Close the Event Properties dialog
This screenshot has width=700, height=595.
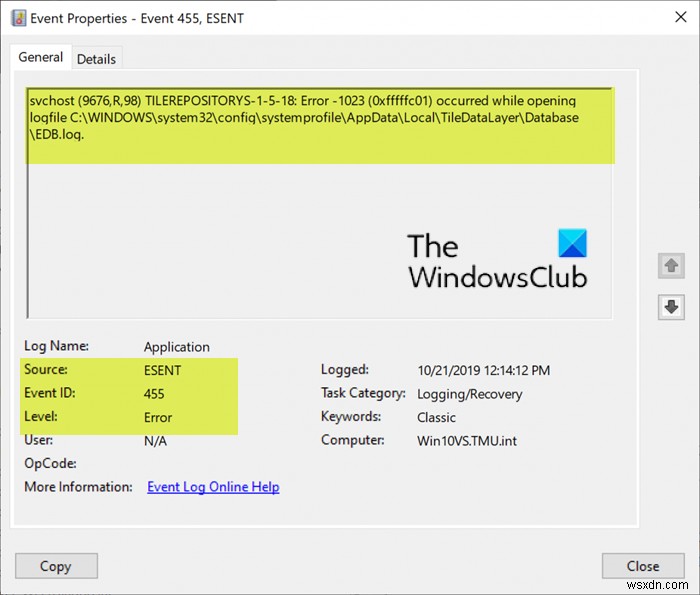tap(643, 566)
